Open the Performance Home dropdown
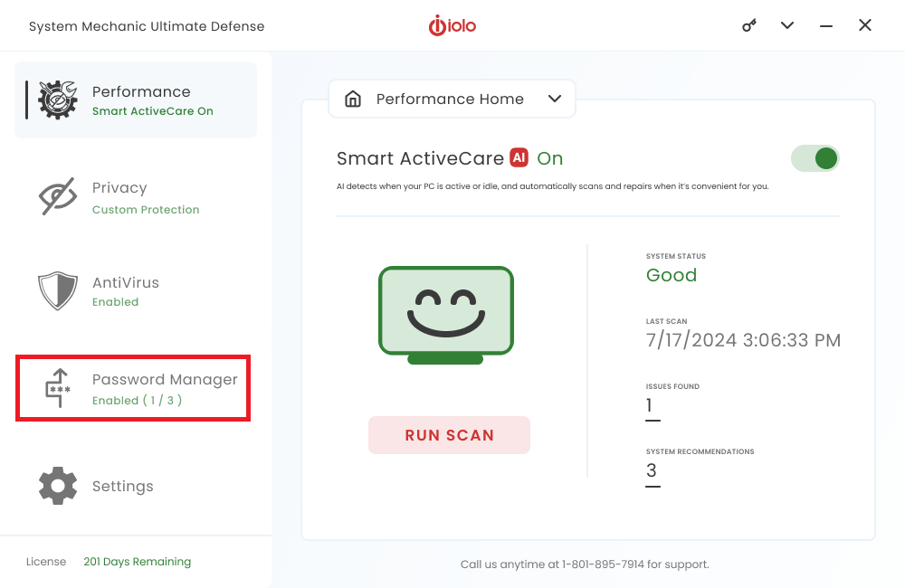 pos(452,99)
